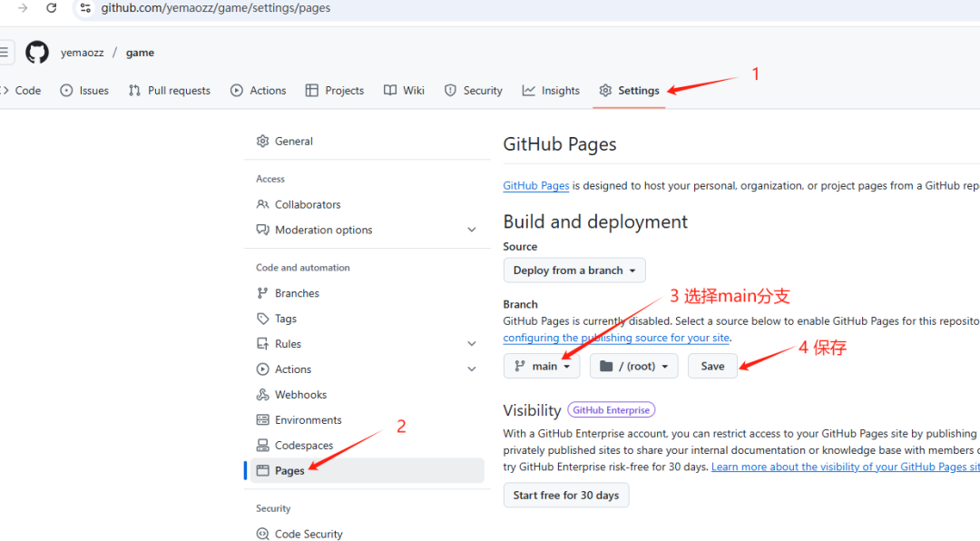Open the Issues tab

84,91
